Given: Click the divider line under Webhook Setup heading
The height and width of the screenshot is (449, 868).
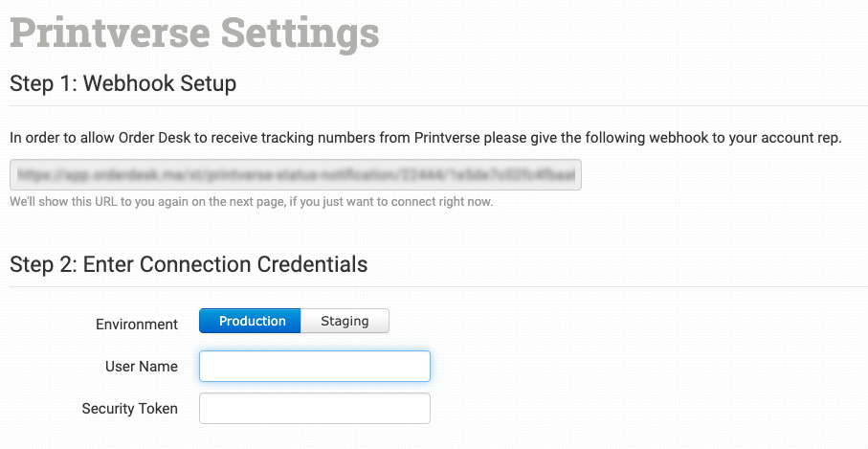Looking at the screenshot, I should click(438, 105).
